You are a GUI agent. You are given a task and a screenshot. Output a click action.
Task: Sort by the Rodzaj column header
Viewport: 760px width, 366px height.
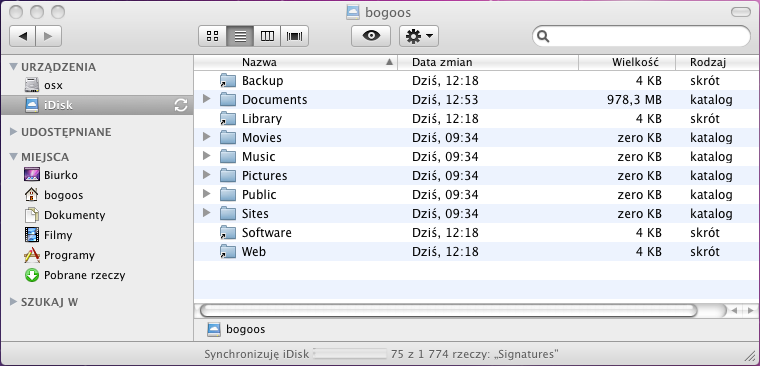tap(718, 62)
